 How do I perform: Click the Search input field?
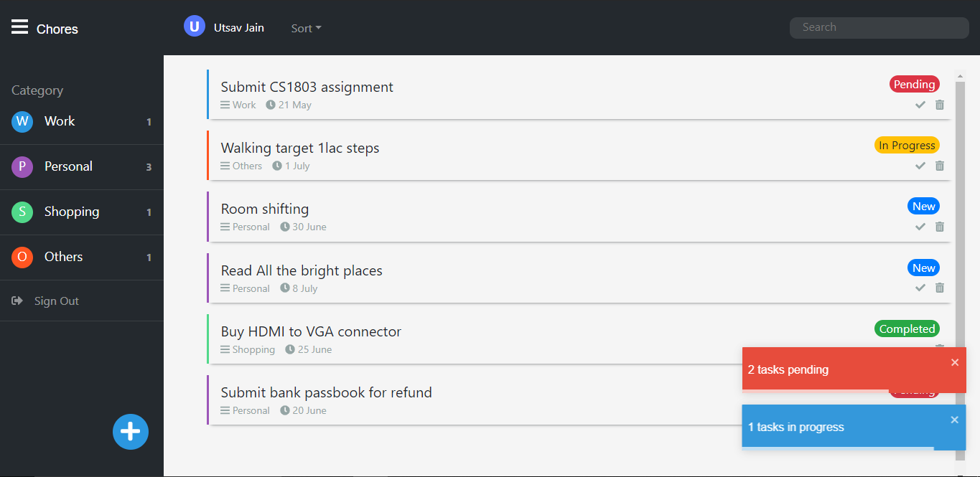point(879,27)
